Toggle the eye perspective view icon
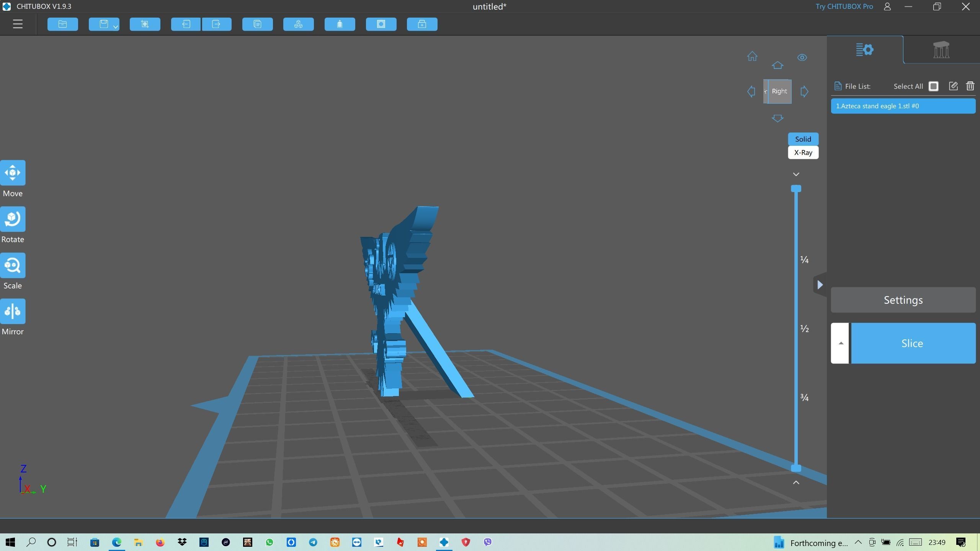 802,57
